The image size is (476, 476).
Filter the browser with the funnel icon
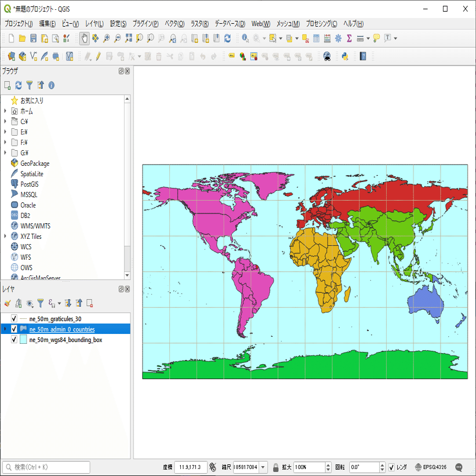click(30, 85)
